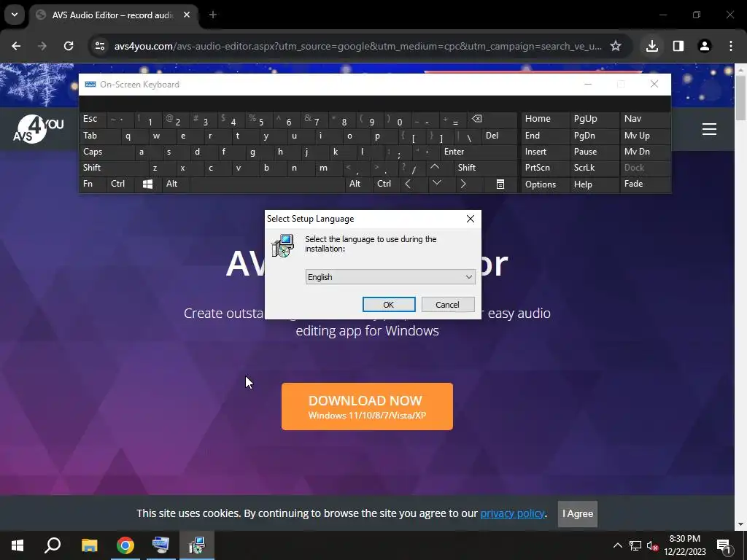The image size is (747, 560).
Task: Click OK in Select Setup Language dialog
Action: [x=389, y=305]
